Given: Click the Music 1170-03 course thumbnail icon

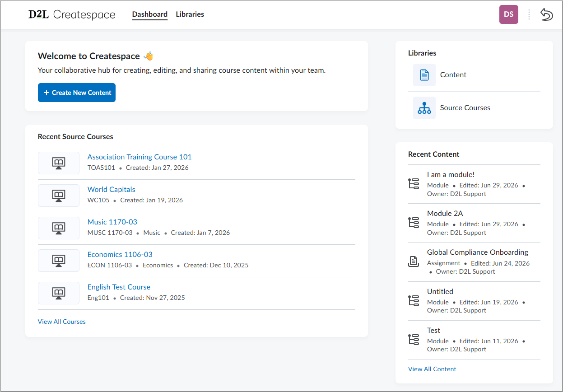Looking at the screenshot, I should pos(59,228).
